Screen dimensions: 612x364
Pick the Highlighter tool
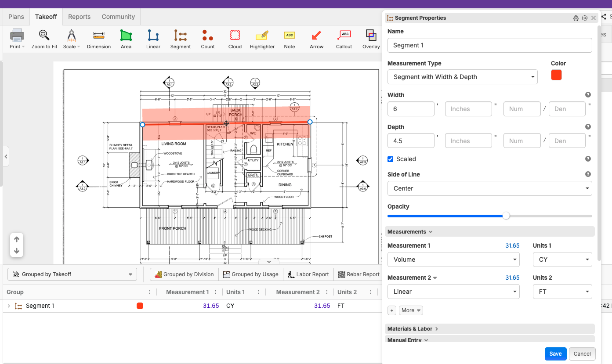[262, 39]
